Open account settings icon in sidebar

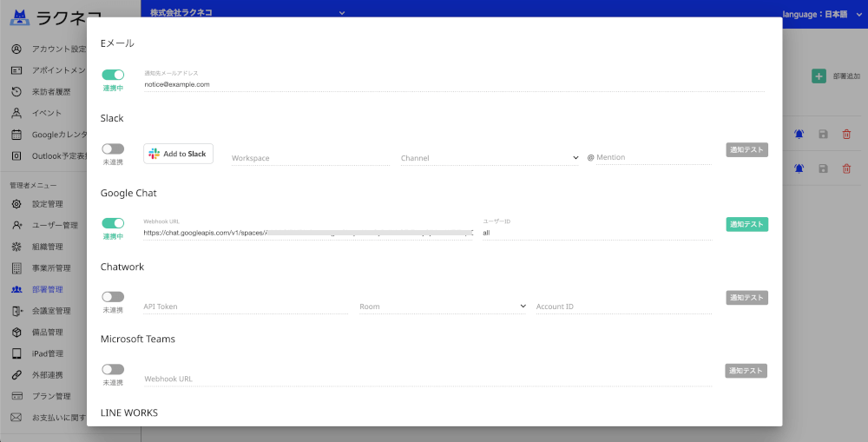click(x=16, y=49)
